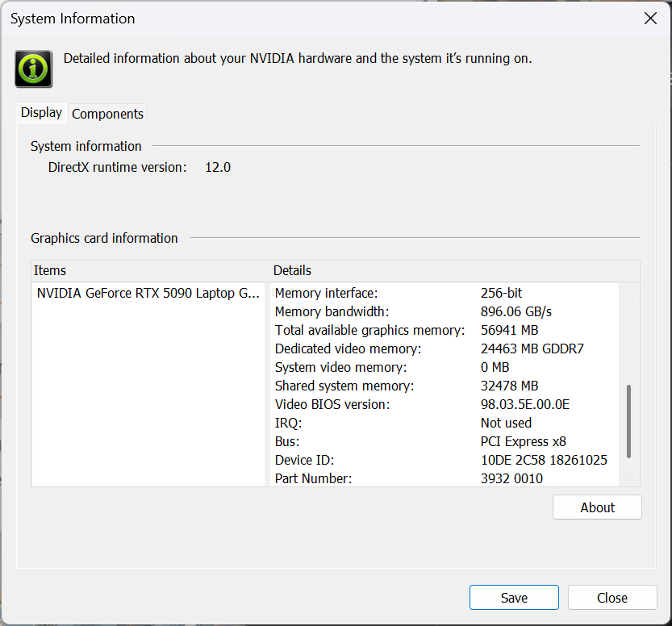The width and height of the screenshot is (672, 626).
Task: Click the Video BIOS version label
Action: point(332,404)
